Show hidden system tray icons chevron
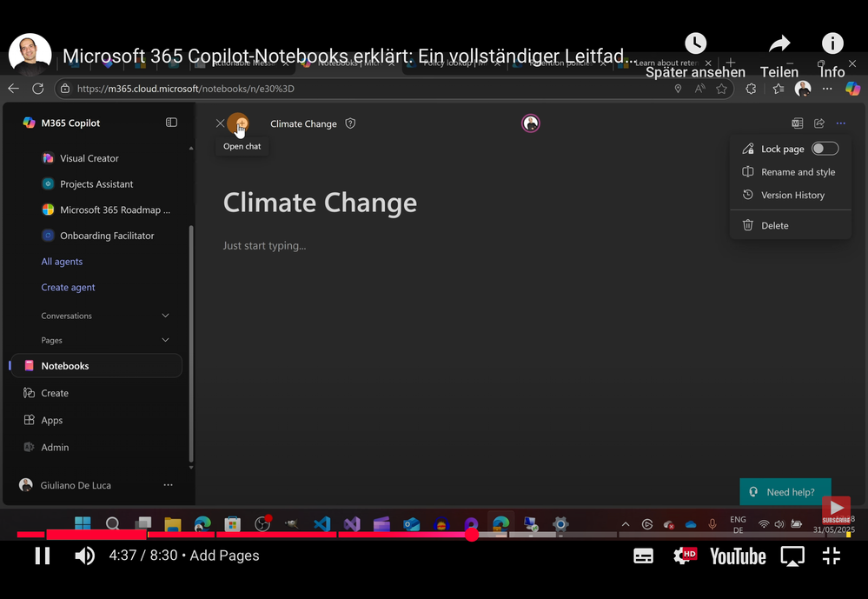This screenshot has height=599, width=868. 626,523
